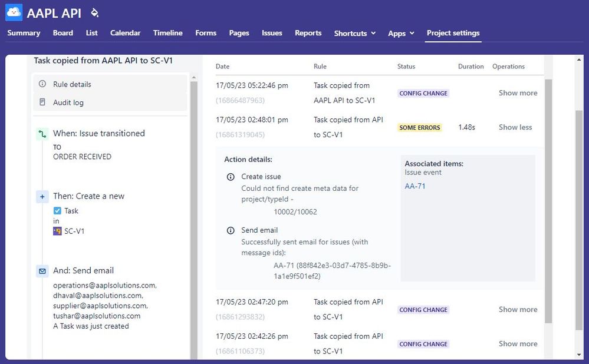Click the Rule column header
This screenshot has height=364, width=589.
(x=320, y=67)
